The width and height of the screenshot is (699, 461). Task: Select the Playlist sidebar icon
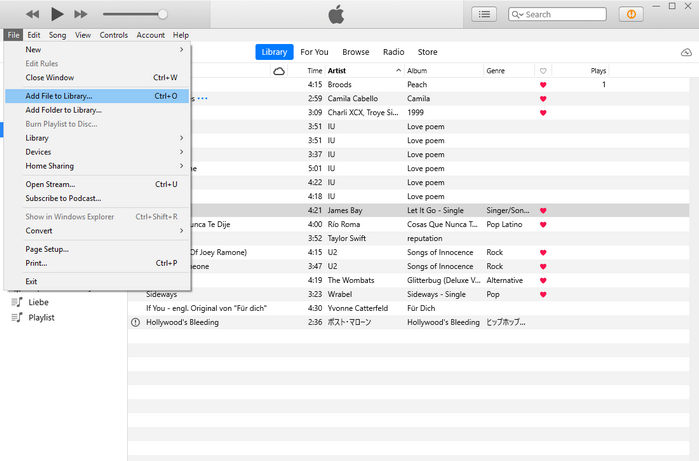tap(16, 317)
